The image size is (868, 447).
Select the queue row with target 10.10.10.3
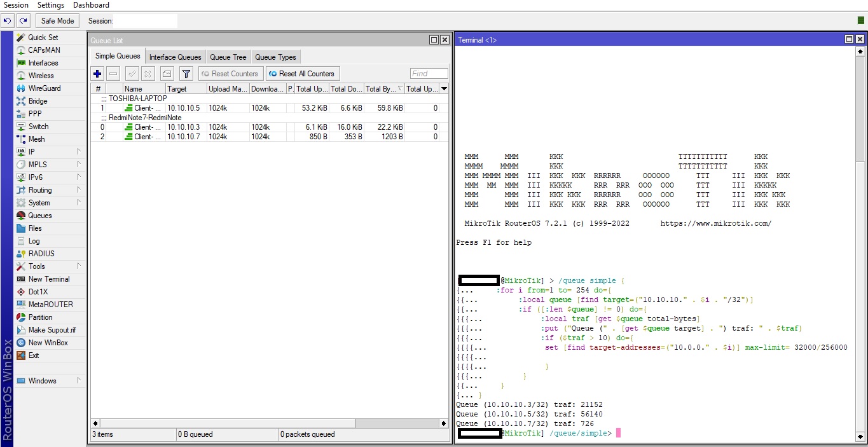[269, 127]
